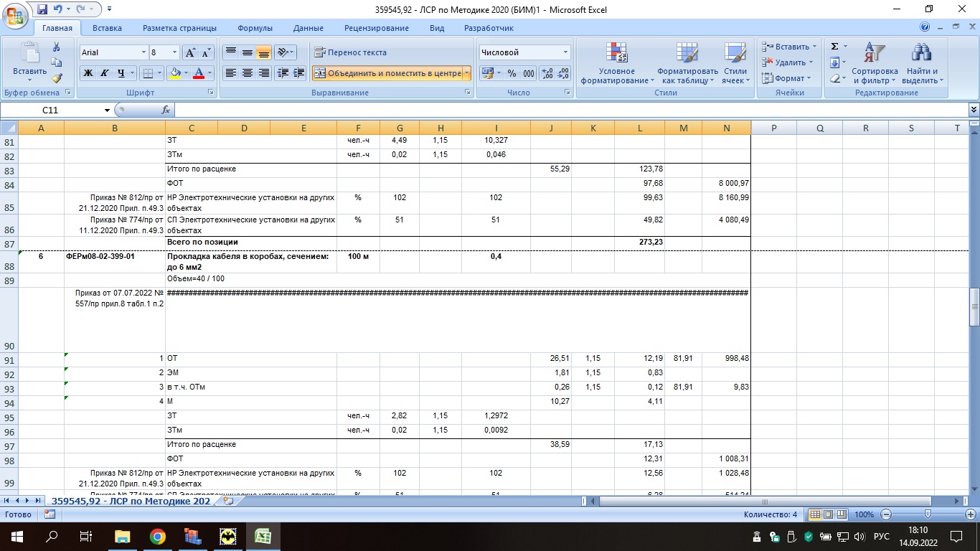
Task: Toggle the Перенос текста wrap text option
Action: coord(351,52)
